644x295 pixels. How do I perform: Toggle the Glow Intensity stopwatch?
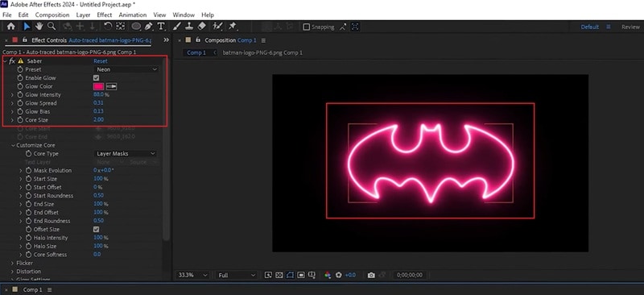tap(20, 94)
